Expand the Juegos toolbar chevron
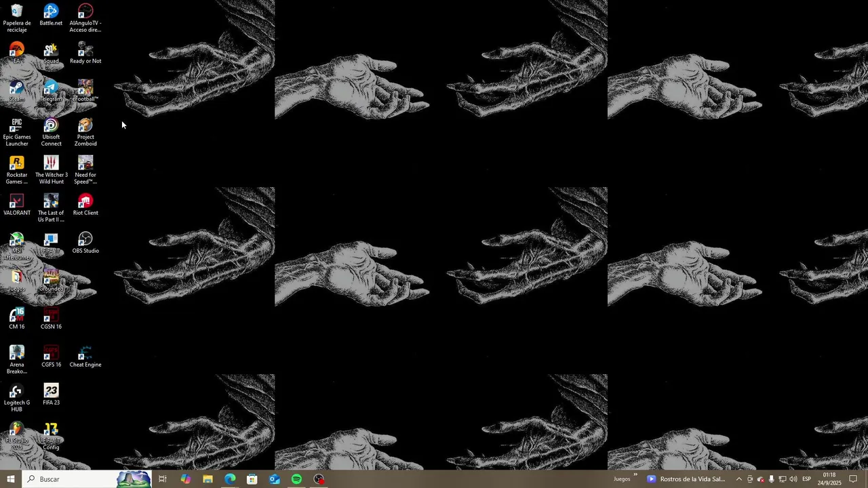This screenshot has height=488, width=868. 635,474
